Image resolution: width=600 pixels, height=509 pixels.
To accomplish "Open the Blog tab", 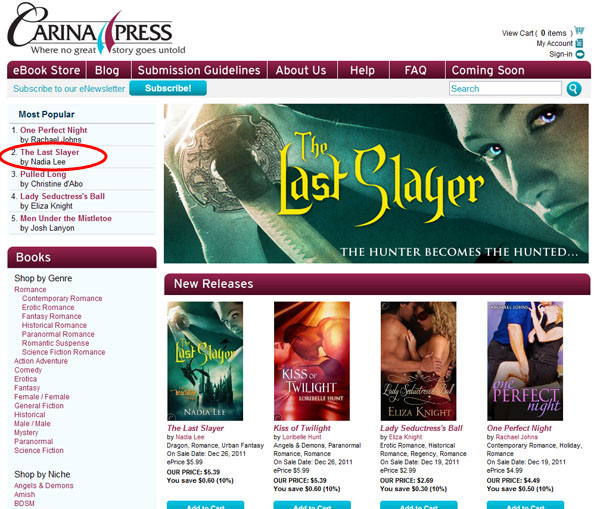I will click(x=107, y=70).
